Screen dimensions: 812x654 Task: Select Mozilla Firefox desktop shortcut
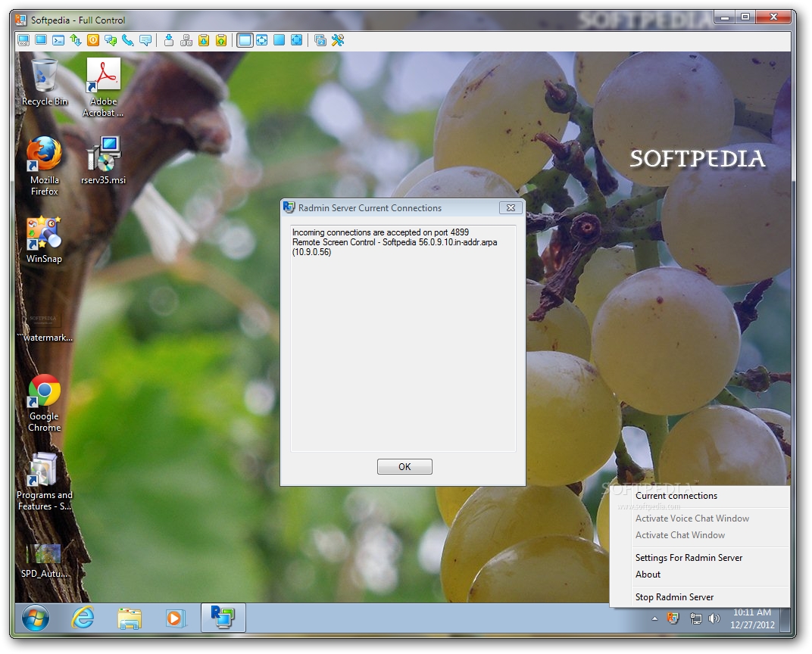pyautogui.click(x=45, y=166)
